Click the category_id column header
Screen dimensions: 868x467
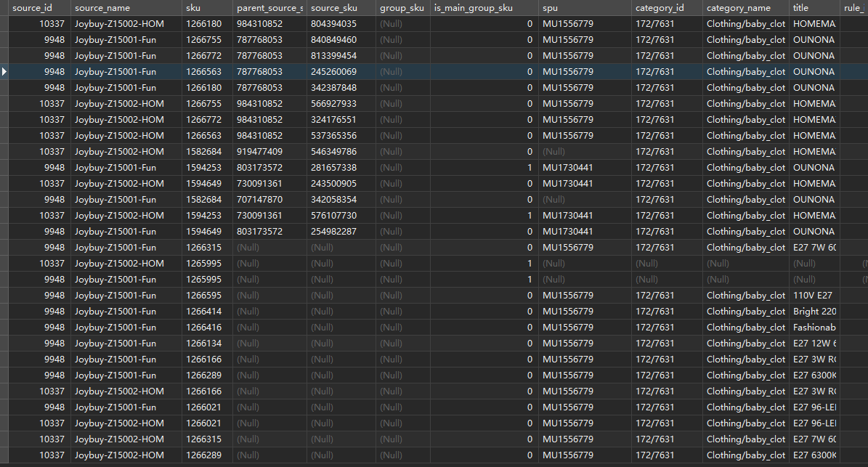pos(667,8)
